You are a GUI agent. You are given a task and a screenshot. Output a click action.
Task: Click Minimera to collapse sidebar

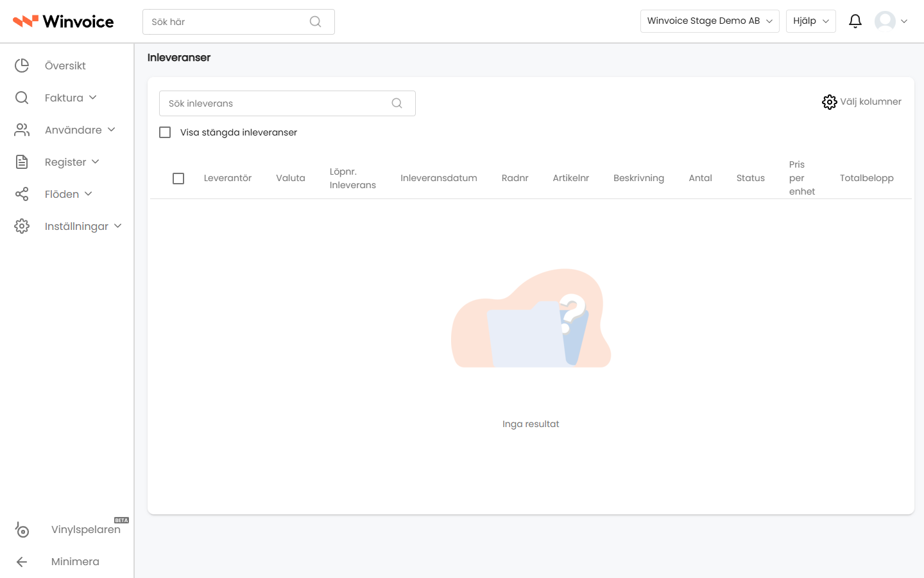click(x=75, y=562)
